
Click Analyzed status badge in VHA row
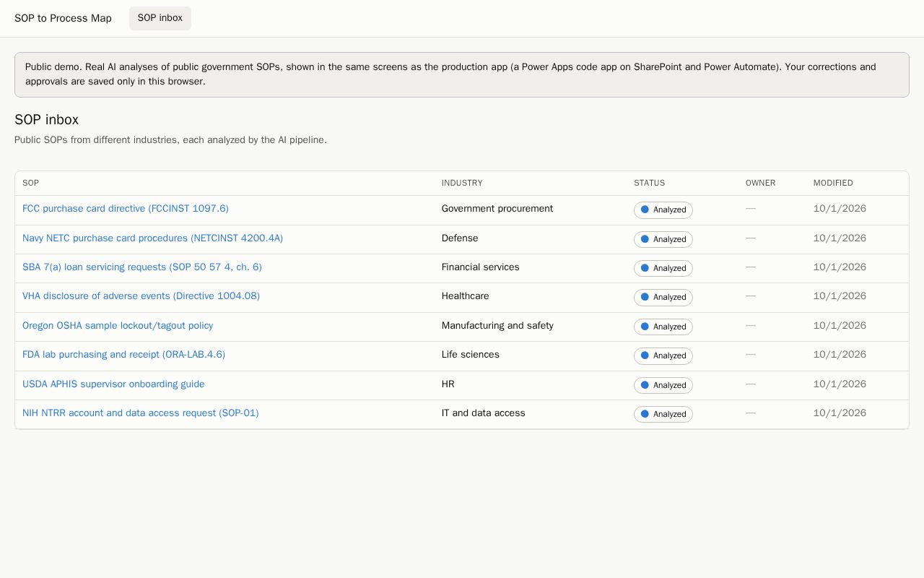coord(663,298)
